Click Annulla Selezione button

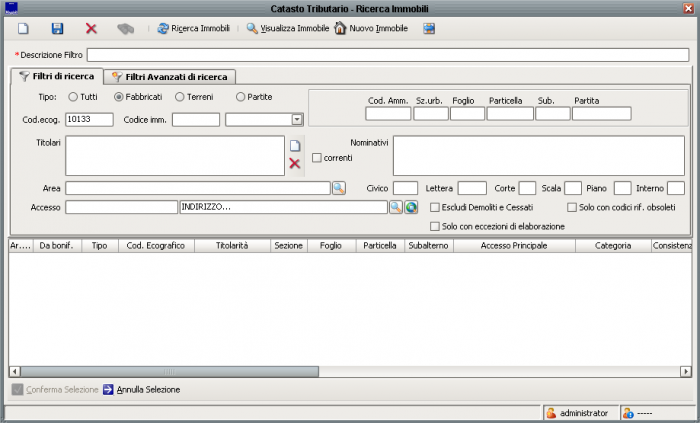(141, 389)
